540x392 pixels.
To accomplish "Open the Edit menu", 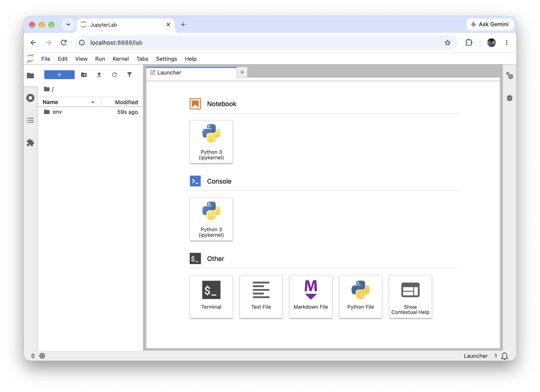I will coord(63,59).
